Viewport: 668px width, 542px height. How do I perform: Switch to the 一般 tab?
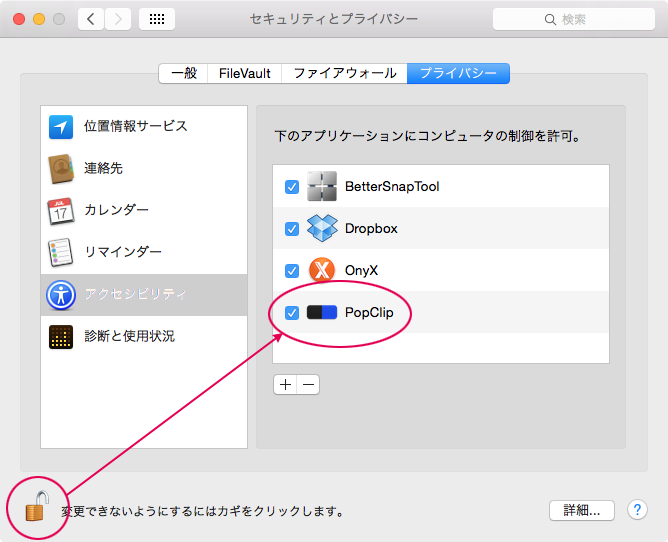click(x=183, y=73)
